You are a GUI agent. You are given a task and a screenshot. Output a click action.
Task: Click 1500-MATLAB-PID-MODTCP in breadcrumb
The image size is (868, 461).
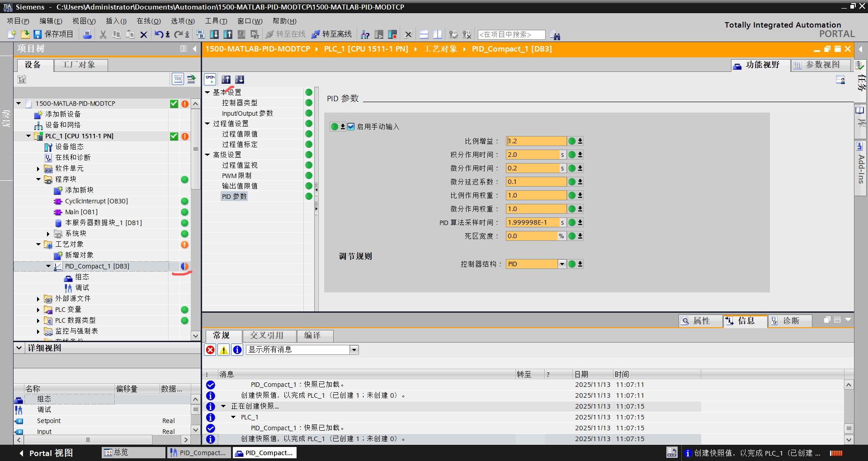tap(258, 49)
